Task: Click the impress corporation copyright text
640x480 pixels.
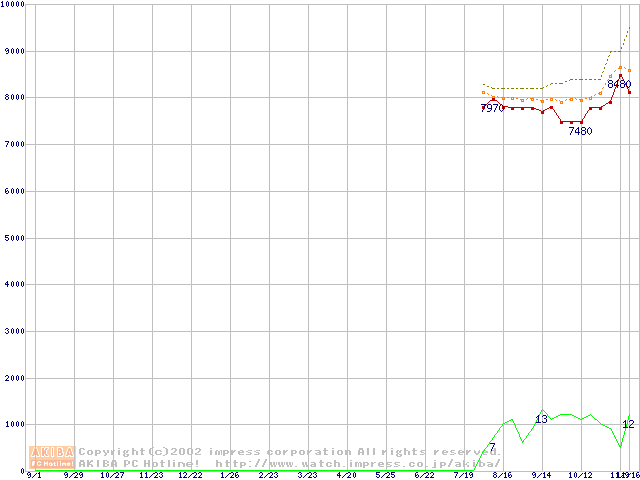Action: coord(288,452)
